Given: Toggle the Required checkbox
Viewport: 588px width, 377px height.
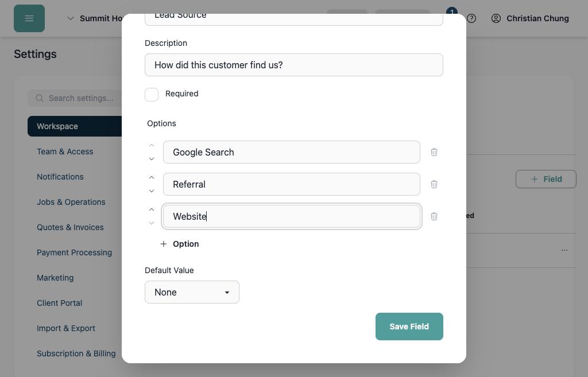Looking at the screenshot, I should point(152,95).
